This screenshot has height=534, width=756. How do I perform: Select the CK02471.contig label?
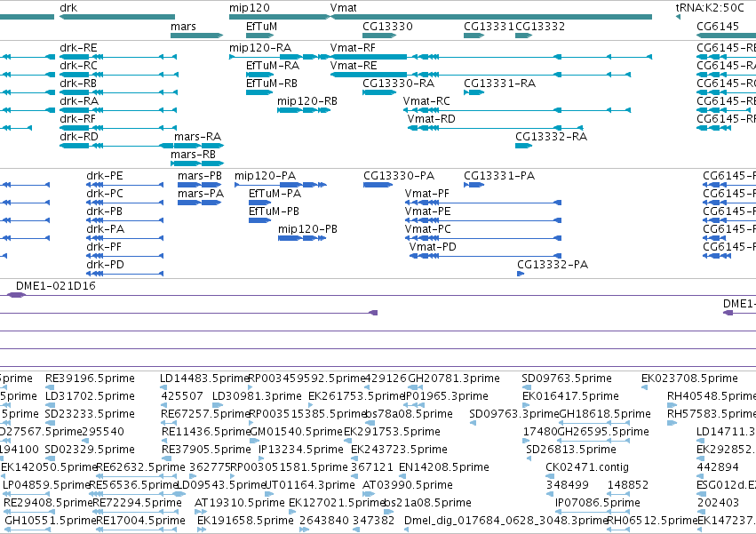click(x=587, y=467)
